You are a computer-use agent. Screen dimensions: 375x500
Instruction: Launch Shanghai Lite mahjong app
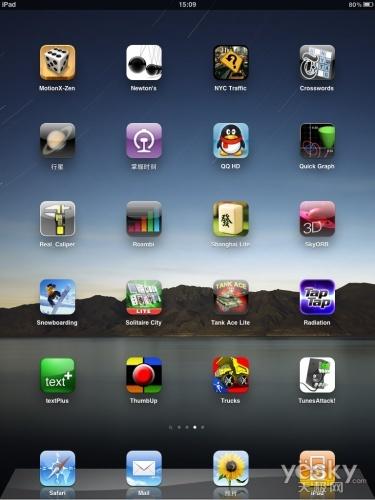(x=231, y=219)
